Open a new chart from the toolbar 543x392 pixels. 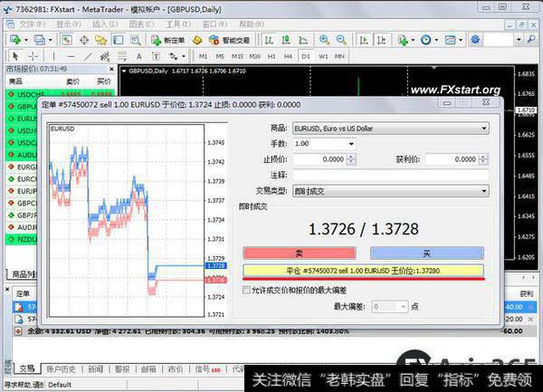tap(14, 40)
